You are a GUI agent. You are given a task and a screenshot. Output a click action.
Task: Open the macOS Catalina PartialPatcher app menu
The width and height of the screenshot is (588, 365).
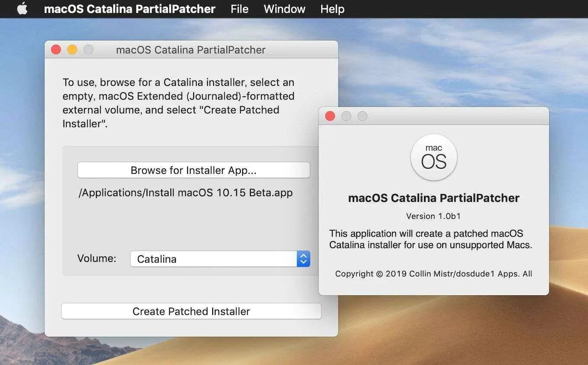click(x=130, y=9)
